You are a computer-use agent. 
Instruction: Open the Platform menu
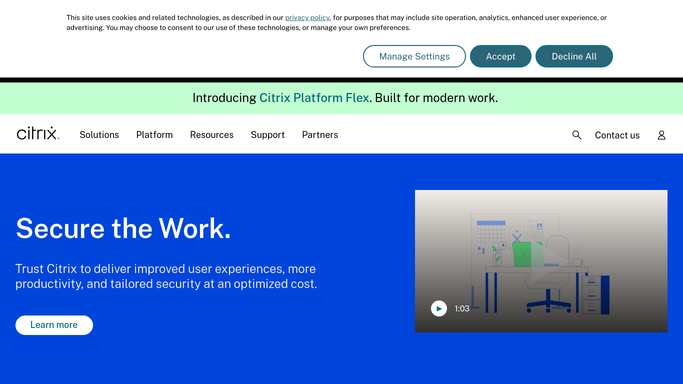(154, 135)
